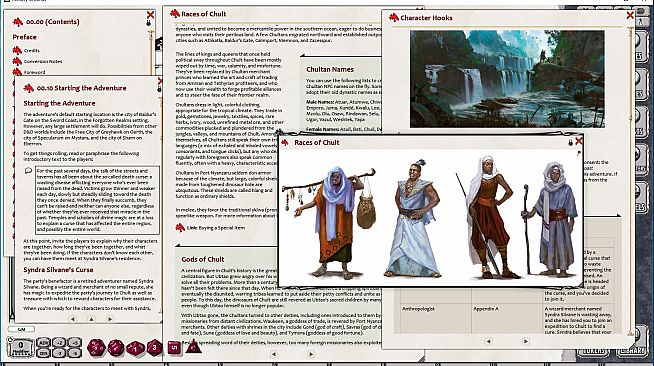Click the Modifier box showing 0
The width and height of the screenshot is (654, 366).
(x=20, y=347)
